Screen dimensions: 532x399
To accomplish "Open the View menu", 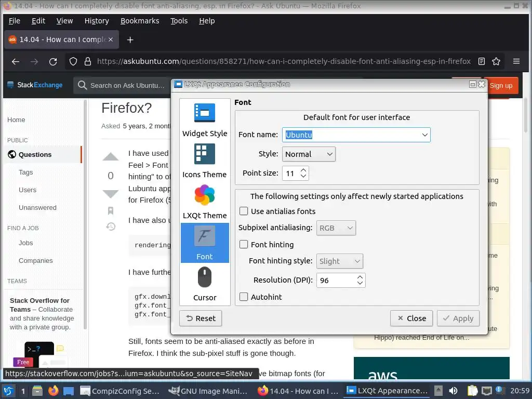I will (x=64, y=21).
